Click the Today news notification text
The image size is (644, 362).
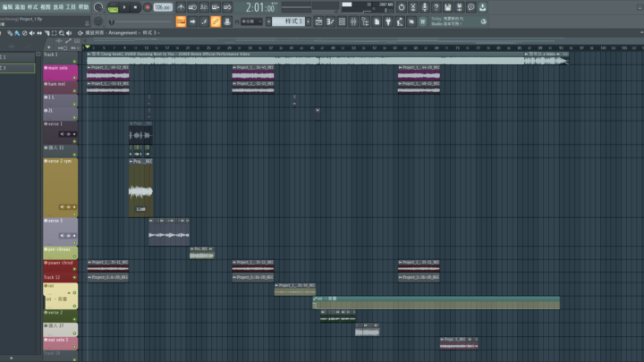(x=449, y=21)
